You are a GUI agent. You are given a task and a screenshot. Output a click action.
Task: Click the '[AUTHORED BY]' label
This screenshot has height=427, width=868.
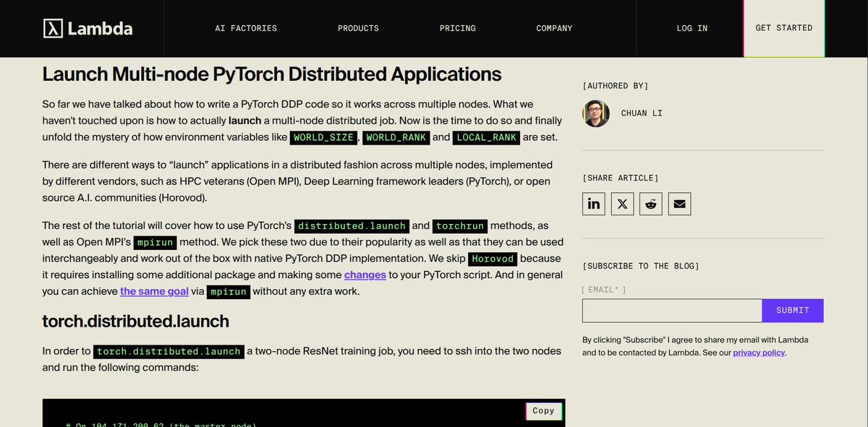pyautogui.click(x=616, y=86)
